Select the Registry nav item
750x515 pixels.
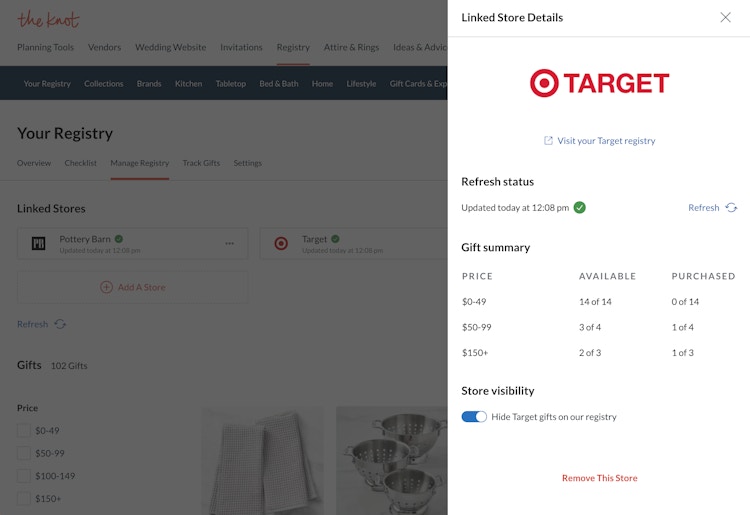click(x=293, y=47)
